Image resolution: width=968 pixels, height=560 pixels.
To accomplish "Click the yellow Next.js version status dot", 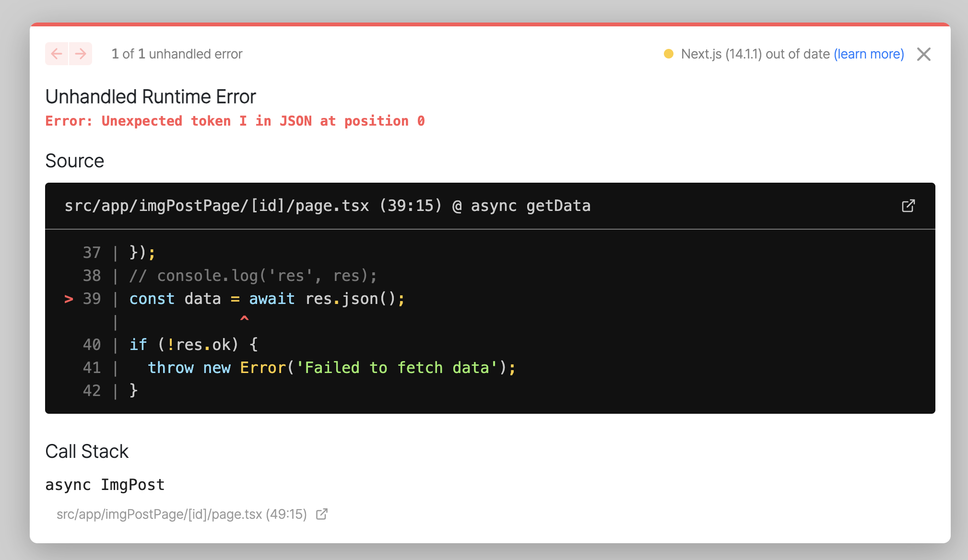I will click(668, 54).
